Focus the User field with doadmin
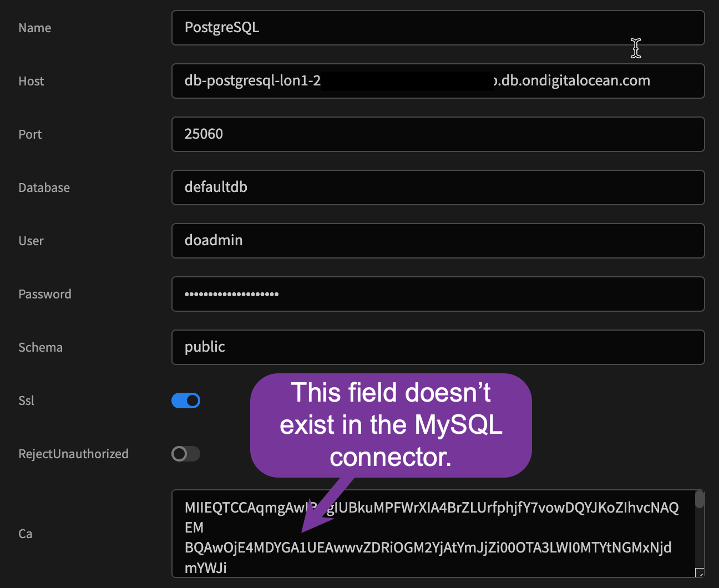The width and height of the screenshot is (719, 588). click(x=438, y=241)
